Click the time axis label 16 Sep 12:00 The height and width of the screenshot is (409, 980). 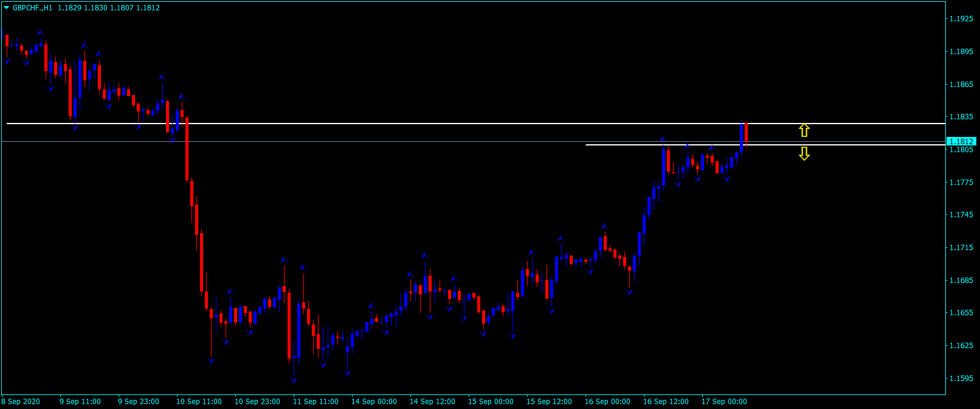tap(666, 402)
